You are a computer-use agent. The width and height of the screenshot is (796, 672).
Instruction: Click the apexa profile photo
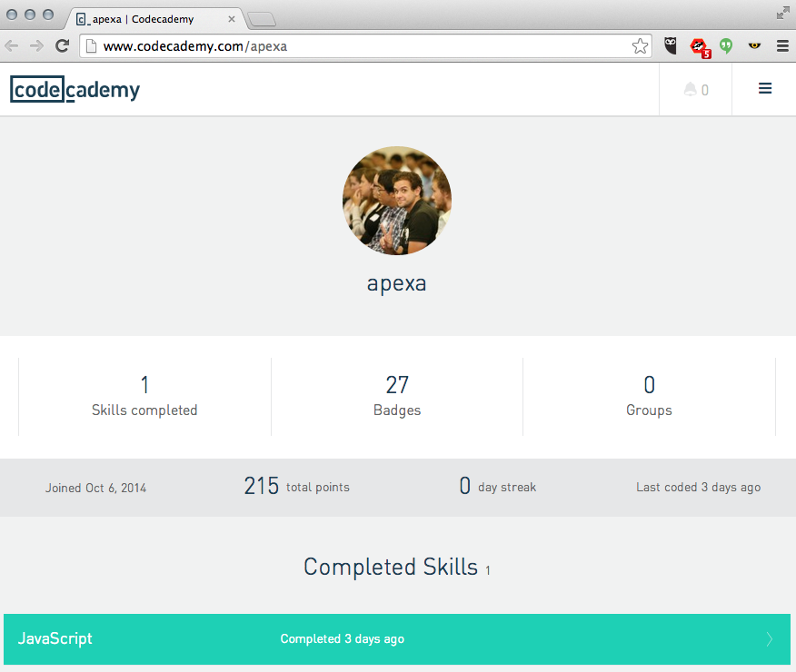(397, 201)
